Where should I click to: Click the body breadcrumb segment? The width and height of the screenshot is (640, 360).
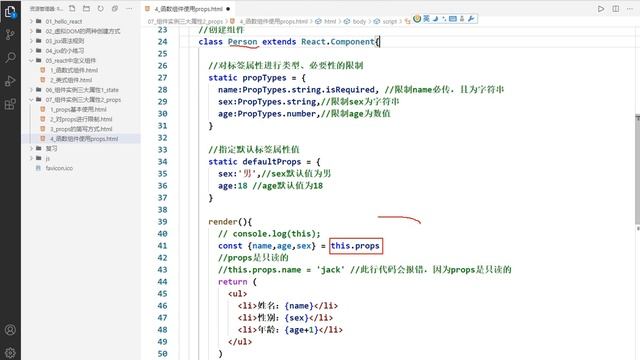359,21
